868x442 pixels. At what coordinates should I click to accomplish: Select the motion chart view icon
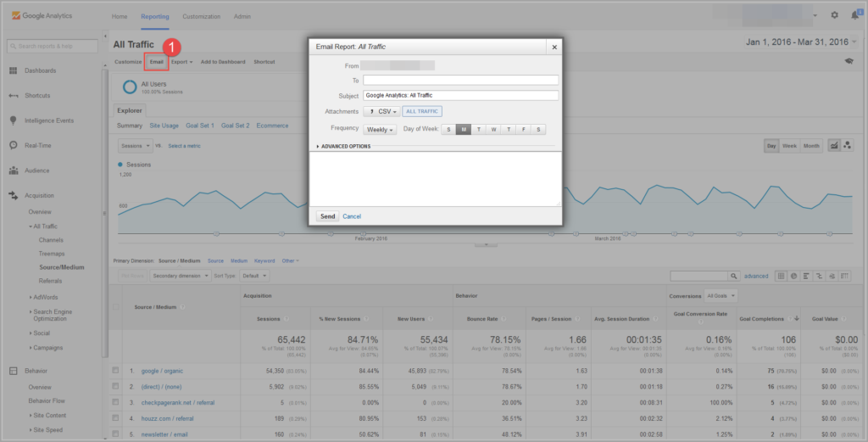848,146
